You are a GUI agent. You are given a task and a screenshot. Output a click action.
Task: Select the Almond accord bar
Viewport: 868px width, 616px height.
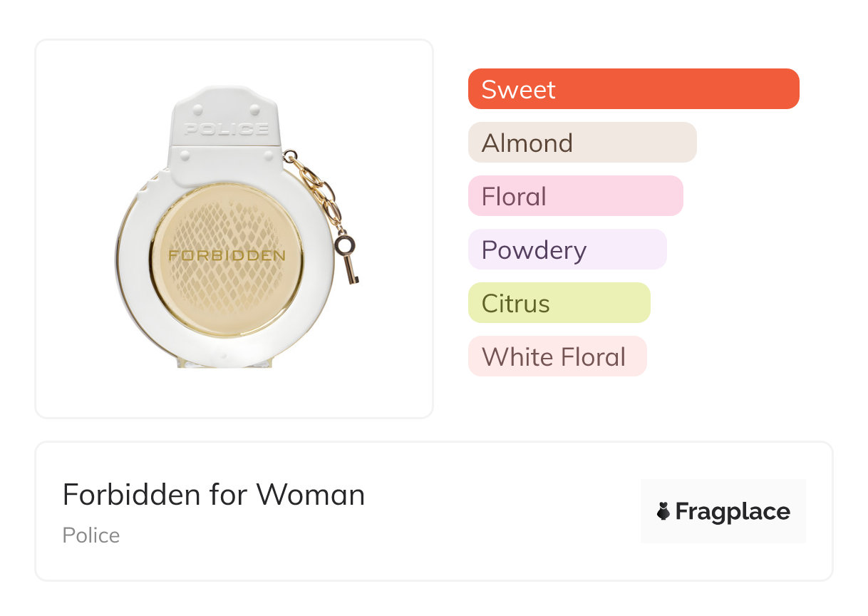click(582, 143)
